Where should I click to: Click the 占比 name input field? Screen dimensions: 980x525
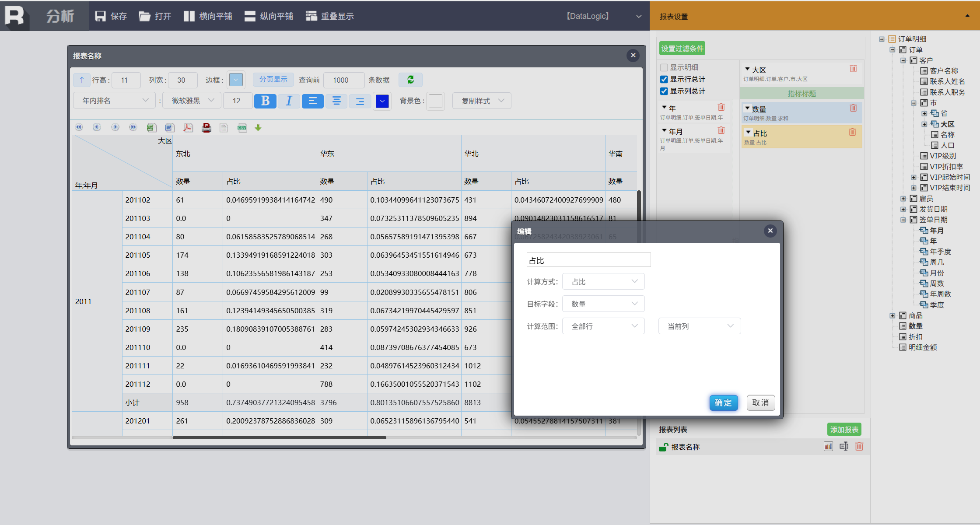(588, 260)
